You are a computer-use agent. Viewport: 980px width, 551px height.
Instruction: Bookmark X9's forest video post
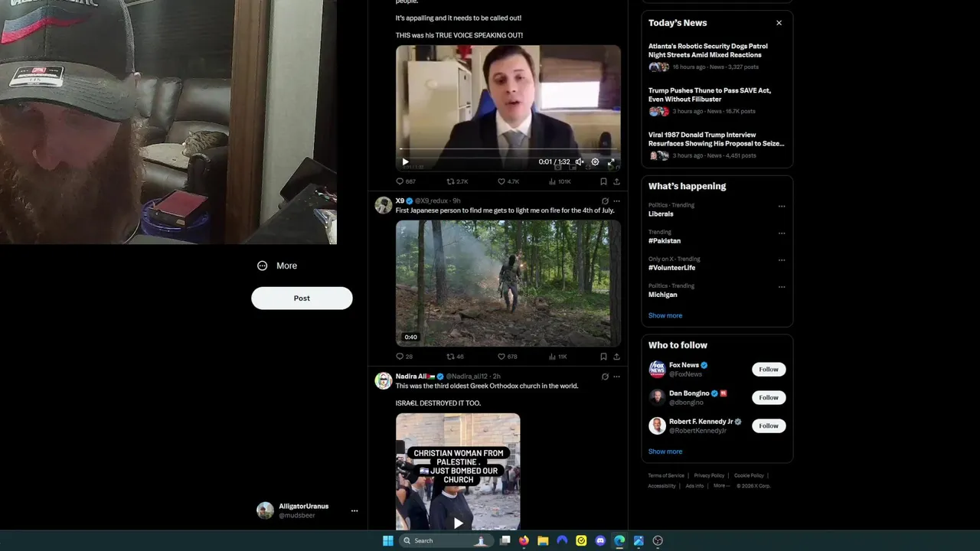[603, 357]
